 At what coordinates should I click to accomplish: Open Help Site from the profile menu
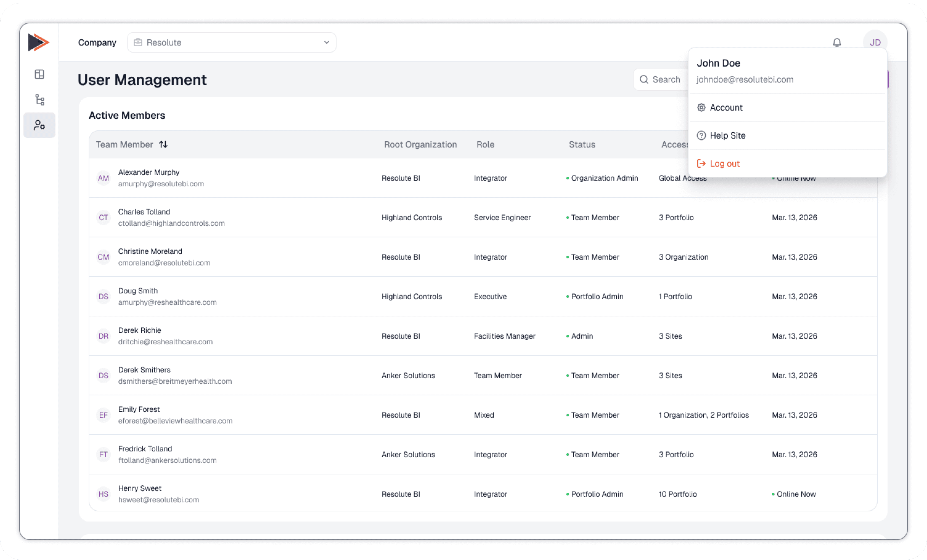click(x=727, y=135)
